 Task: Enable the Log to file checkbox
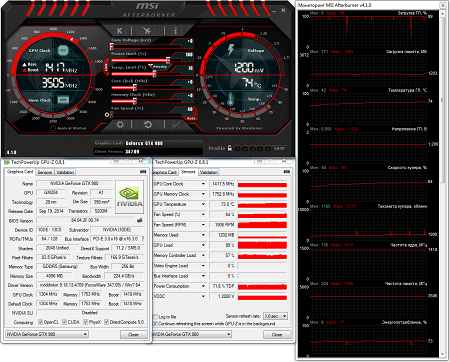click(x=155, y=317)
